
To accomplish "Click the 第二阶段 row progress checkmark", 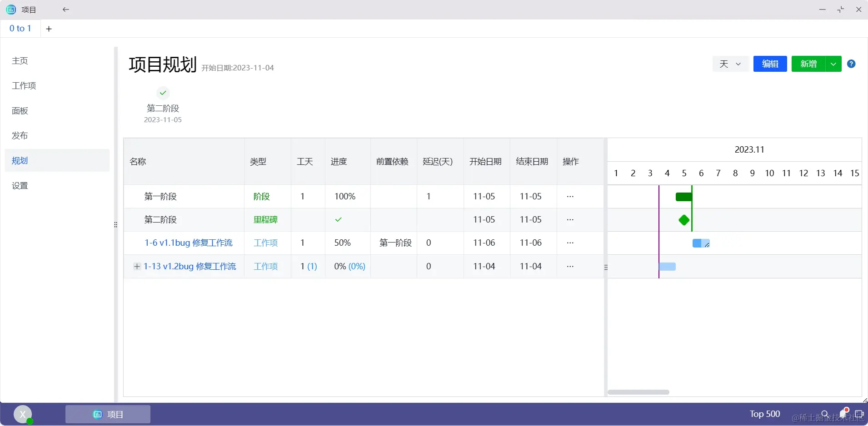I will (x=338, y=220).
